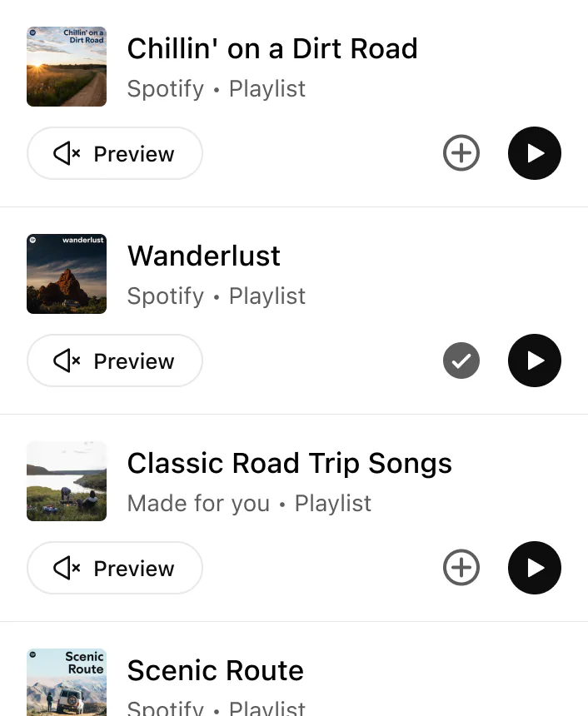The height and width of the screenshot is (716, 588).
Task: Click the speaker icon in Classic Road Trip's preview
Action: [x=67, y=568]
